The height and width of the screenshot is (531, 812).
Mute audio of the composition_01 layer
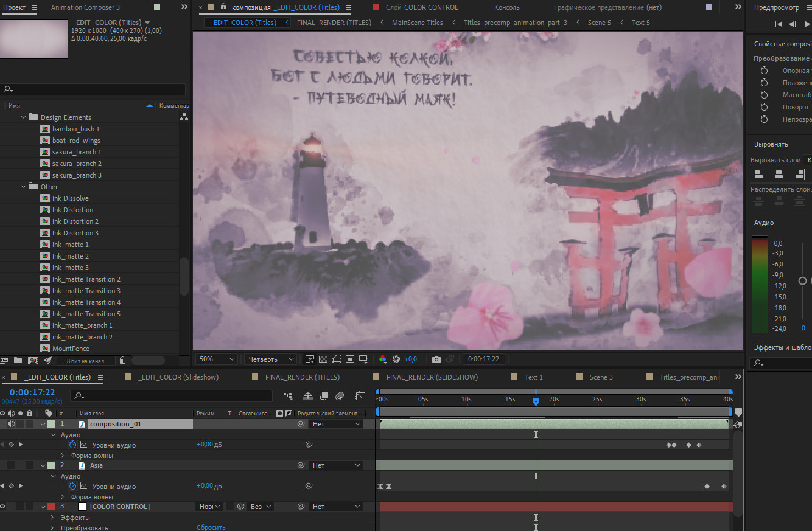tap(11, 424)
